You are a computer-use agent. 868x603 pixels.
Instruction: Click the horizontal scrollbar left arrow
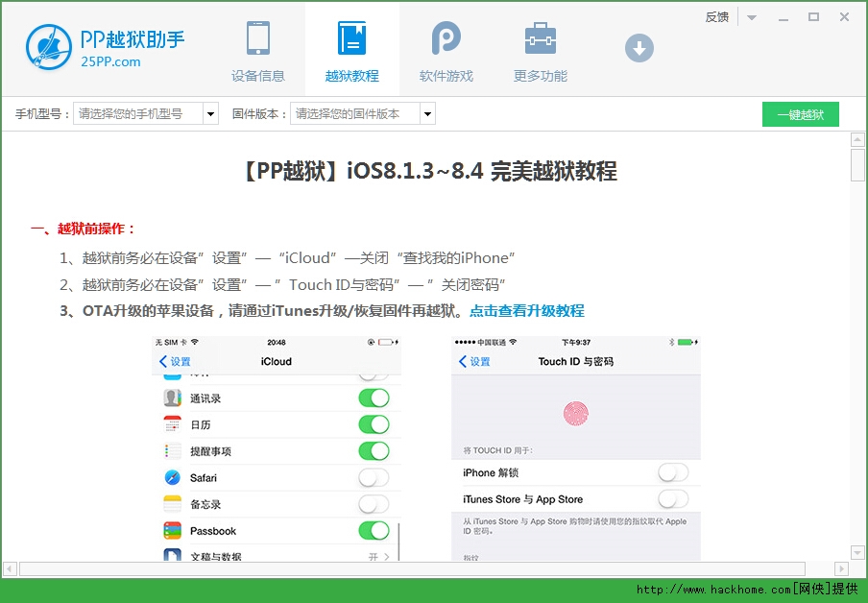click(10, 568)
